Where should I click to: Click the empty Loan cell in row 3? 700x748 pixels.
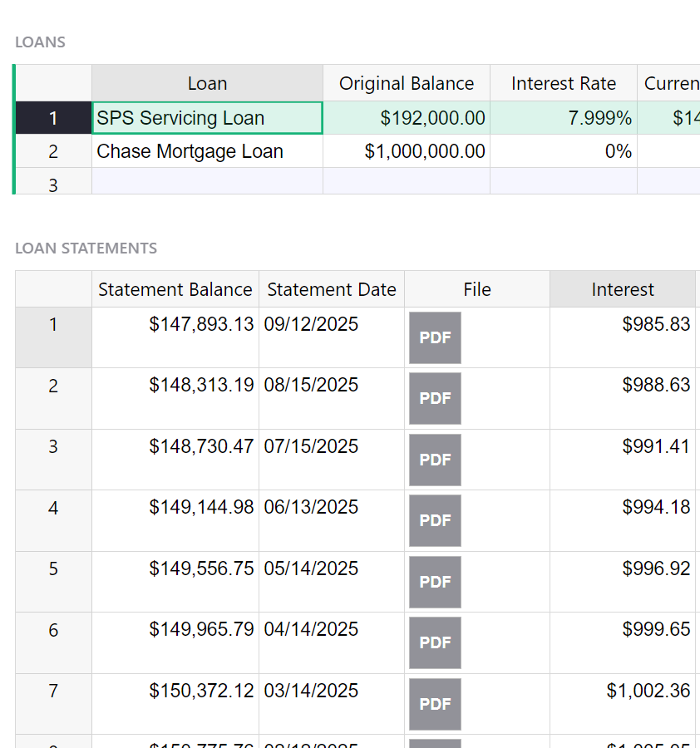coord(207,182)
